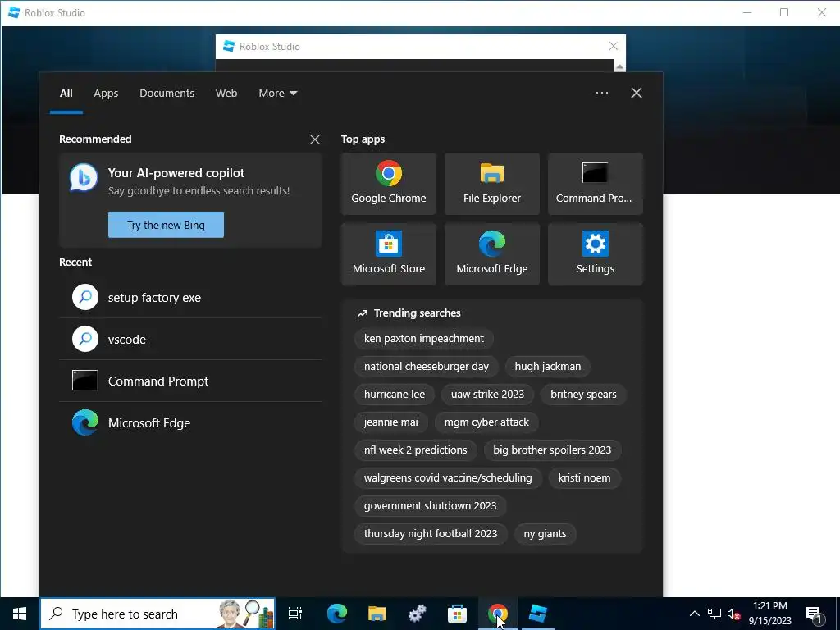Dismiss the Recommended section
840x630 pixels.
click(x=315, y=139)
